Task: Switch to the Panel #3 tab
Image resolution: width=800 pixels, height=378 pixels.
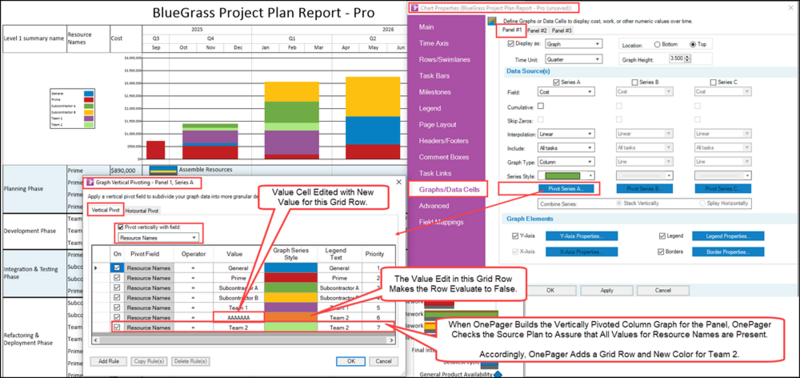Action: (562, 31)
